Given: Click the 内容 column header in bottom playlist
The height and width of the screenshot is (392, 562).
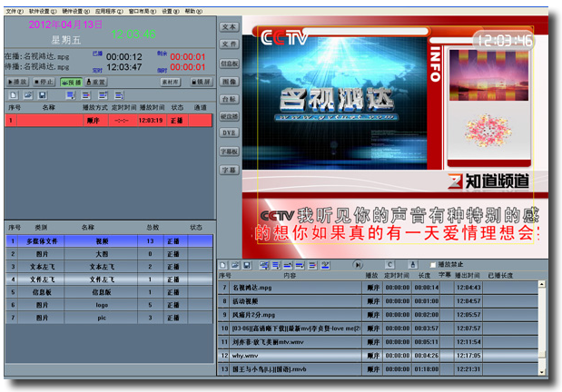Looking at the screenshot, I should (290, 276).
